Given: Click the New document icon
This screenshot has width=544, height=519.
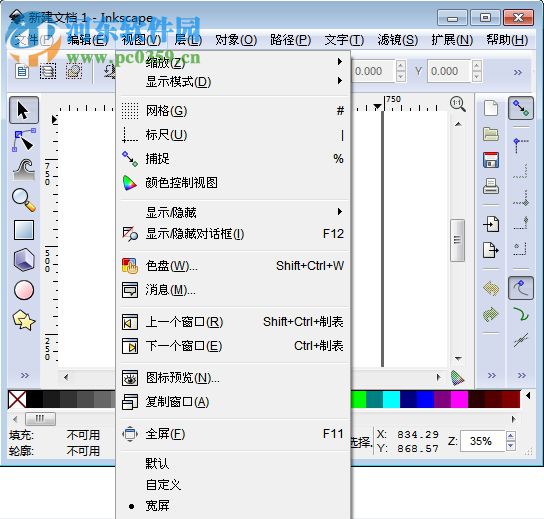Looking at the screenshot, I should [x=491, y=108].
